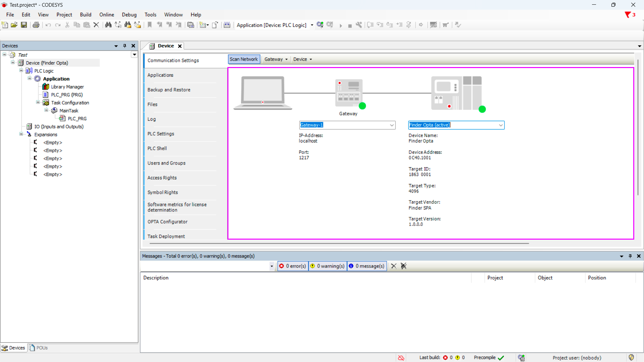
Task: Toggle the 0 message(s) filter
Action: (367, 266)
